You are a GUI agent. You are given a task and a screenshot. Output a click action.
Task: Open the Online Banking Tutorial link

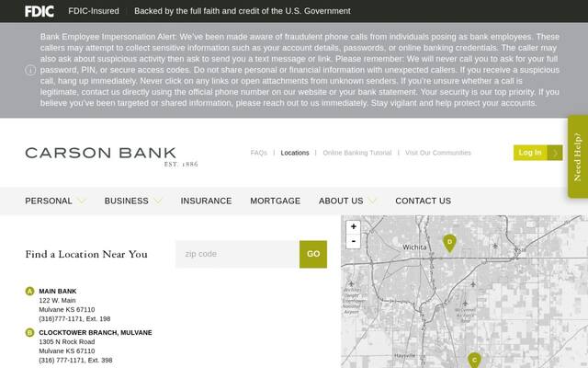pos(357,153)
